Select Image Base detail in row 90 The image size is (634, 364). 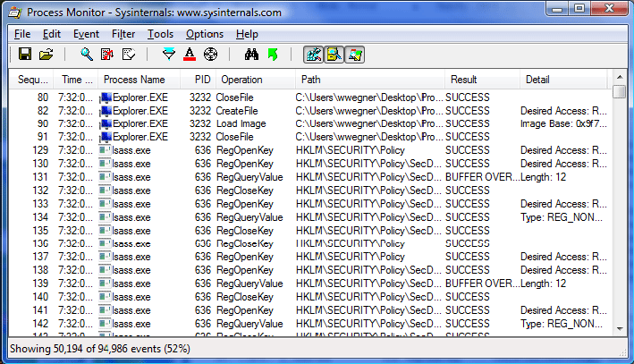click(x=563, y=123)
